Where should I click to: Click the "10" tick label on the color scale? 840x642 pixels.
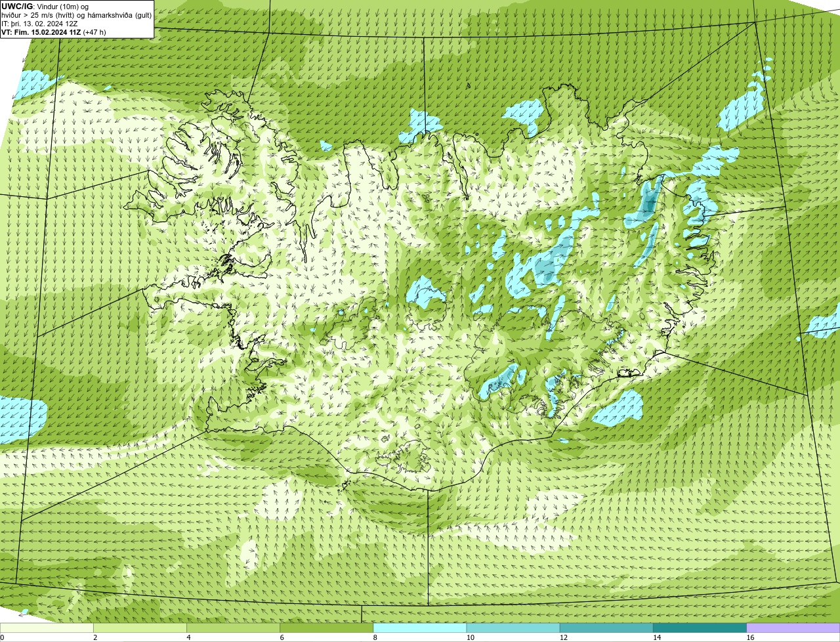pyautogui.click(x=470, y=637)
